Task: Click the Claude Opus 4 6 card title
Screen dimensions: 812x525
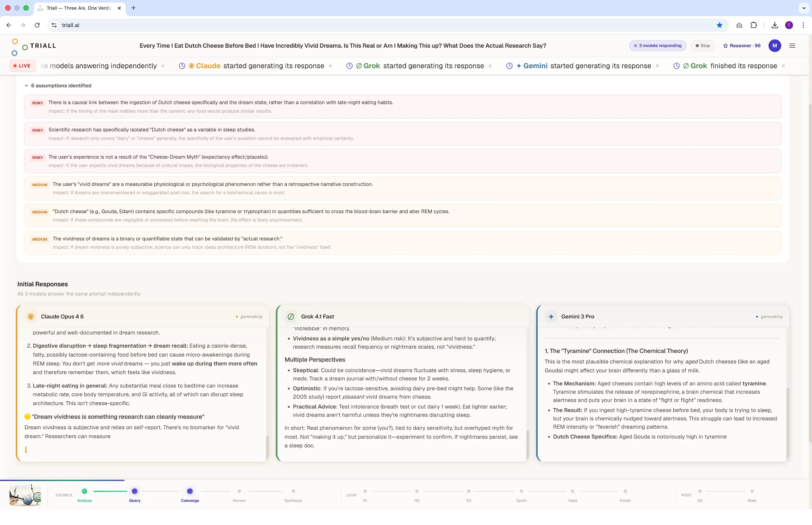Action: tap(62, 317)
